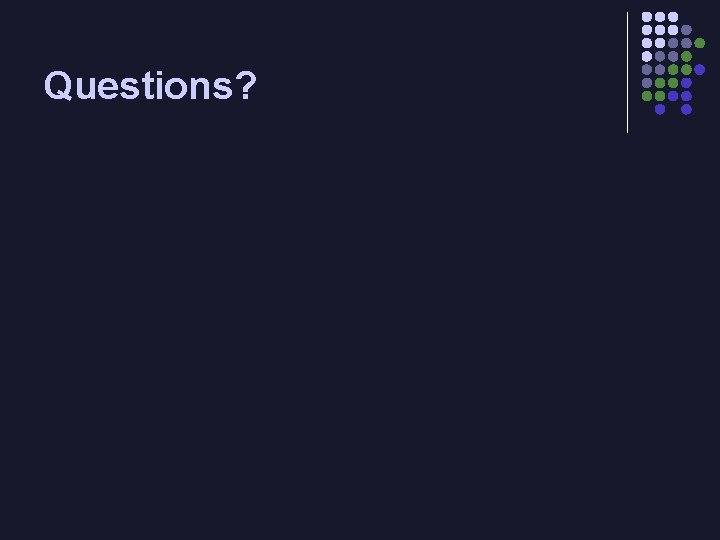Select the bottom-left blue dot of the pattern
The height and width of the screenshot is (540, 720).
click(x=660, y=109)
